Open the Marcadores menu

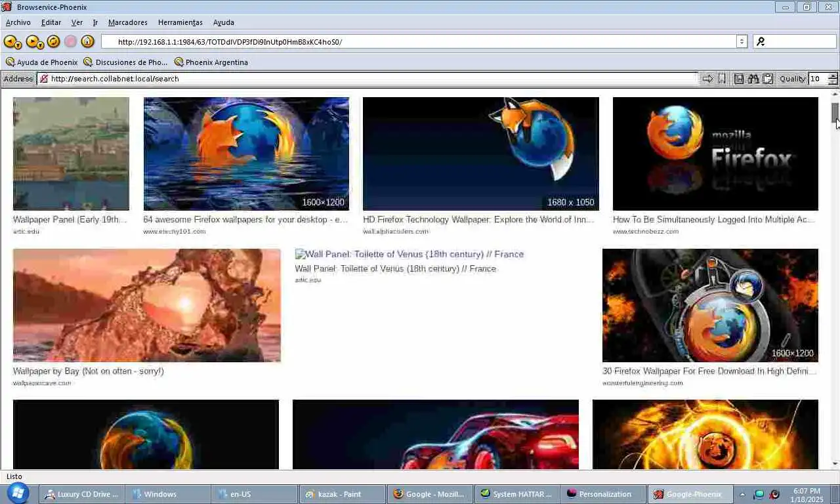pos(127,22)
